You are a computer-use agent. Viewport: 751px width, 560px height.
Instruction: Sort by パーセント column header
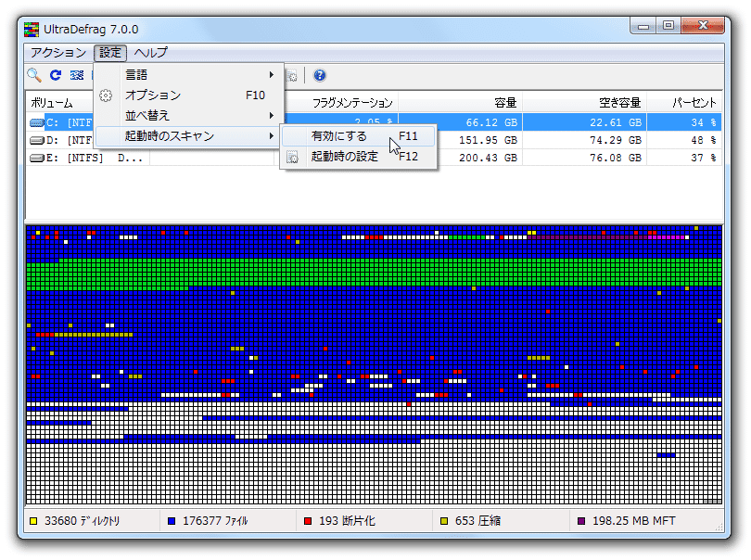click(x=685, y=103)
